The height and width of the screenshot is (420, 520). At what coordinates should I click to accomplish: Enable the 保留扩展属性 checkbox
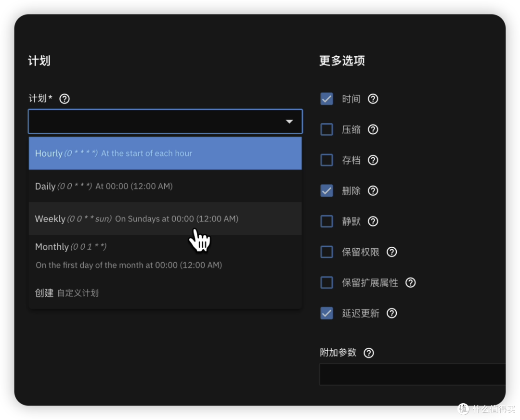tap(326, 282)
